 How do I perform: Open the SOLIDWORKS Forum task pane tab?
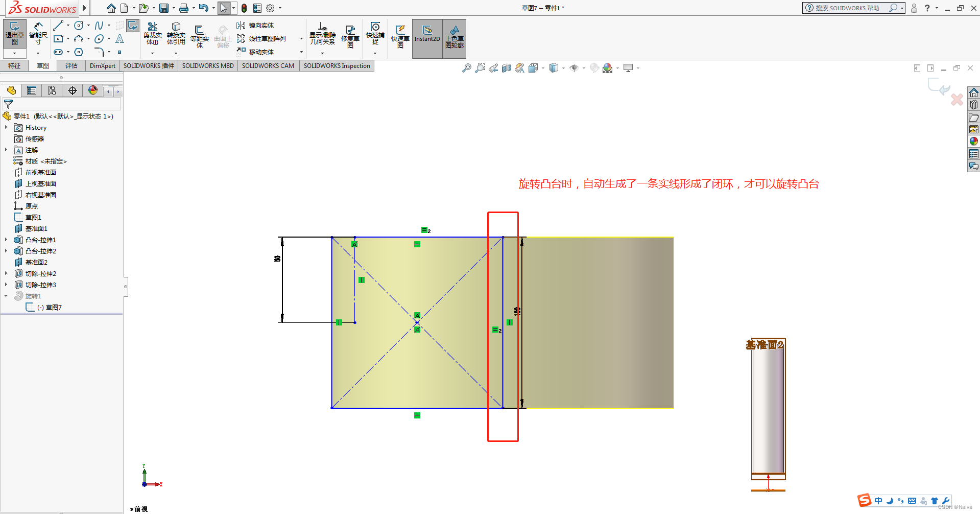974,166
